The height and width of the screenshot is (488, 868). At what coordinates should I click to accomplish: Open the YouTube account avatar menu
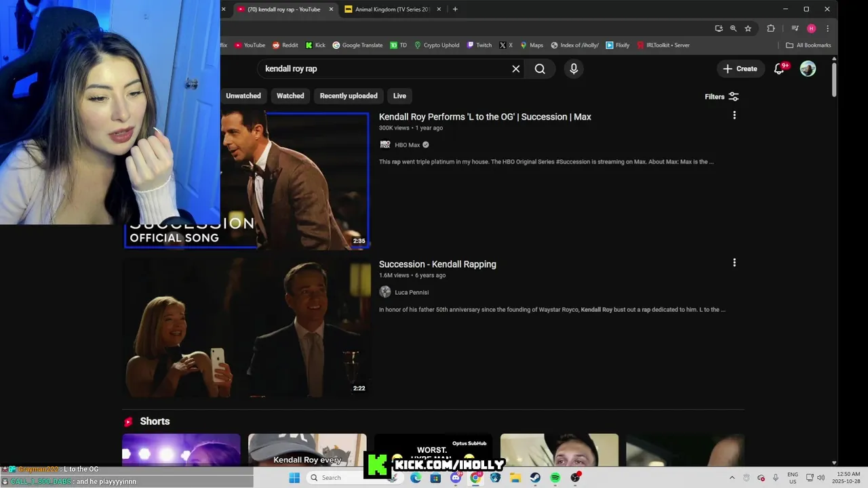click(x=808, y=68)
